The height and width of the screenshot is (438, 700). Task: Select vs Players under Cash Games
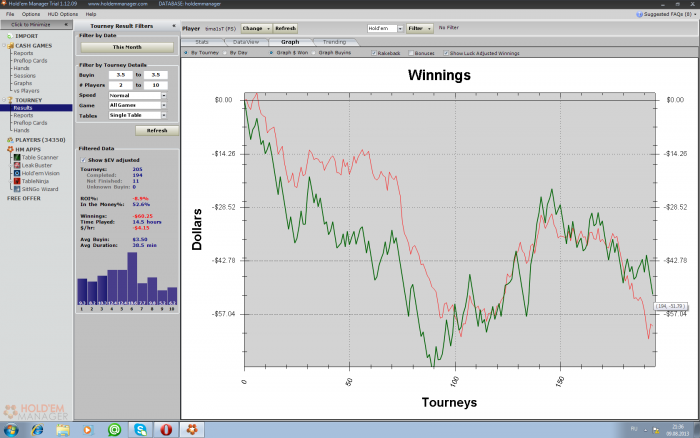(x=26, y=91)
